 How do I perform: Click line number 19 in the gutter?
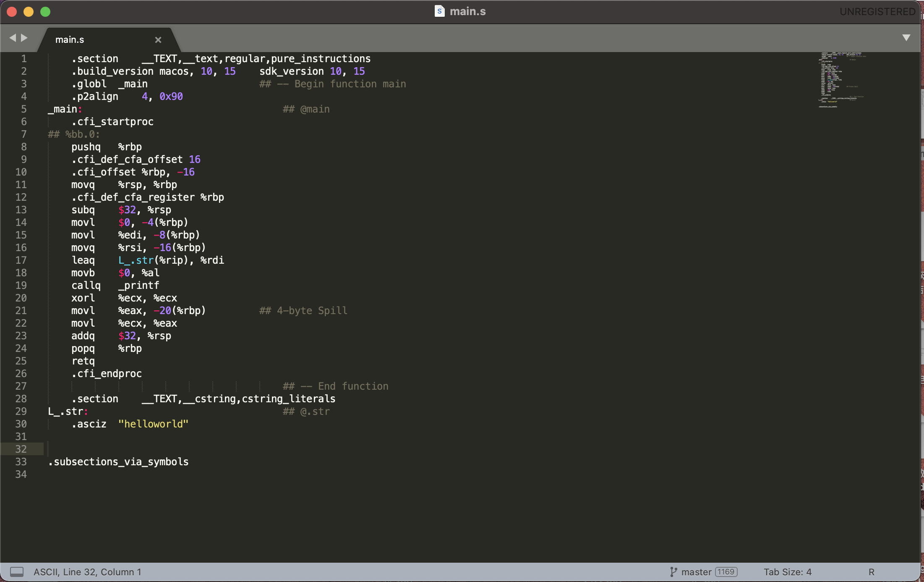[x=21, y=286]
